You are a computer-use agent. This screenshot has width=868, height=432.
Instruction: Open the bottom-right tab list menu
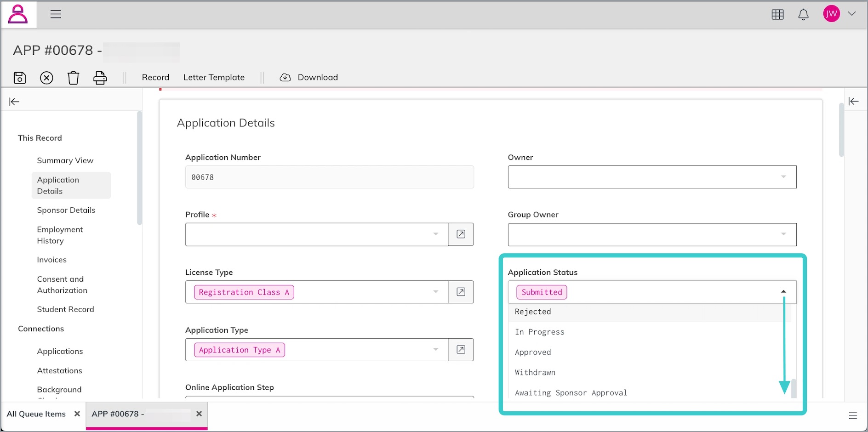[x=853, y=415]
